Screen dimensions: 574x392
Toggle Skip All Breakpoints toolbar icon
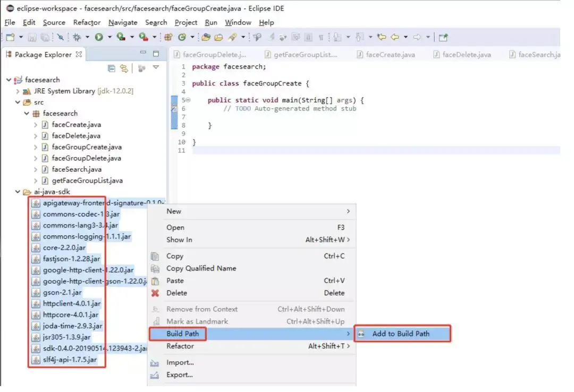(61, 37)
